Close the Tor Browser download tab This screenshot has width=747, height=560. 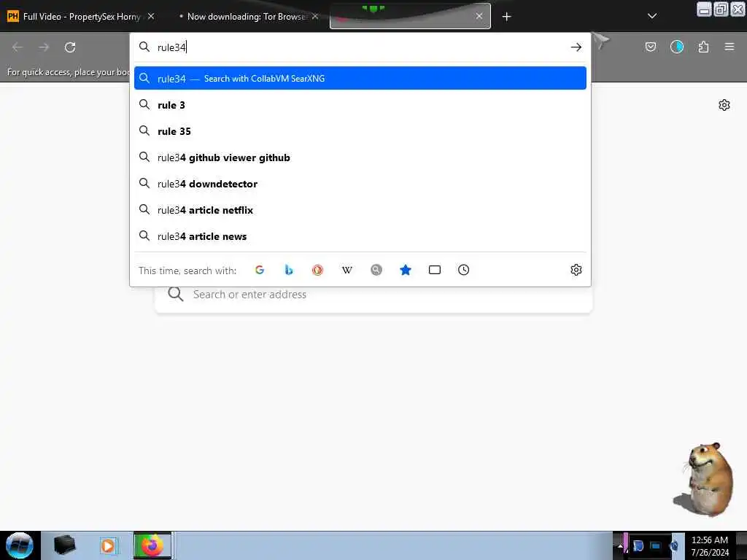315,16
